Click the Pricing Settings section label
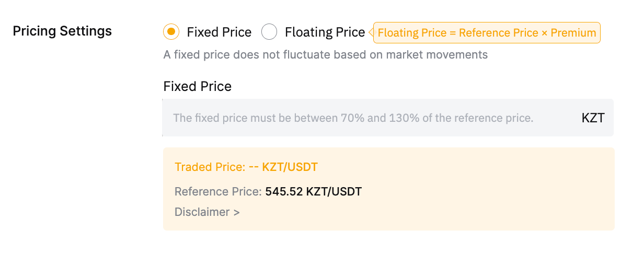 click(62, 31)
